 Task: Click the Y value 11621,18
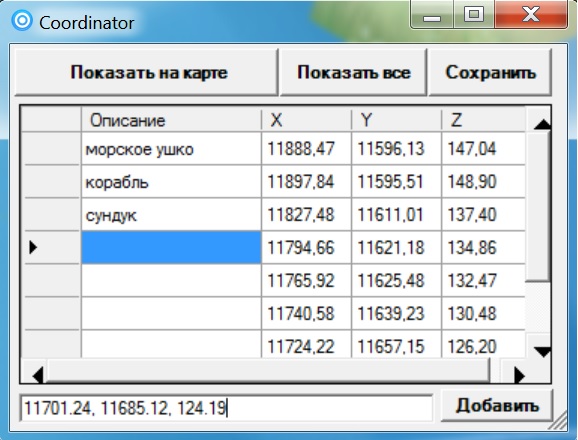[x=396, y=247]
